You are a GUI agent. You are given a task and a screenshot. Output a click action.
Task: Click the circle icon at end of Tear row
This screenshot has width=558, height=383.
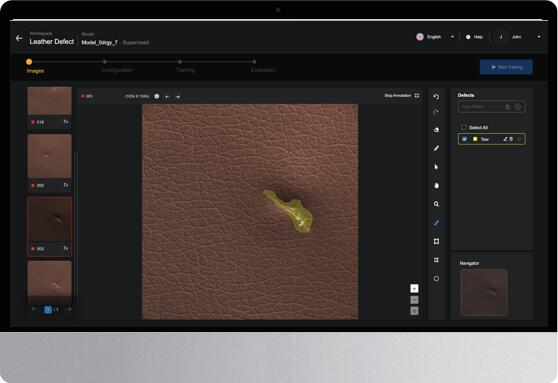click(519, 139)
